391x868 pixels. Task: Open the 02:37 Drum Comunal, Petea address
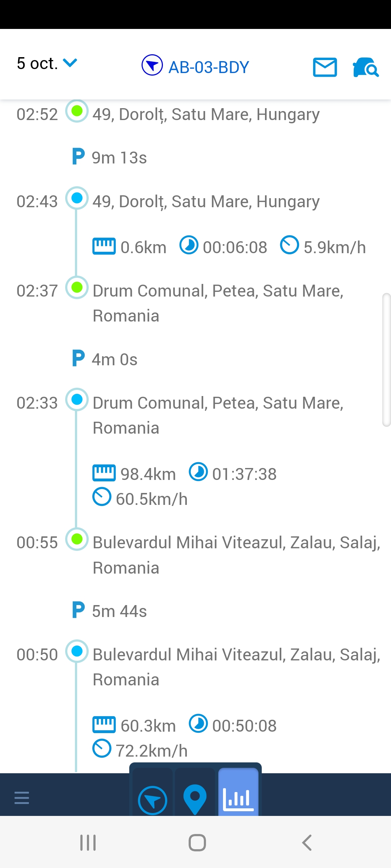(x=218, y=303)
